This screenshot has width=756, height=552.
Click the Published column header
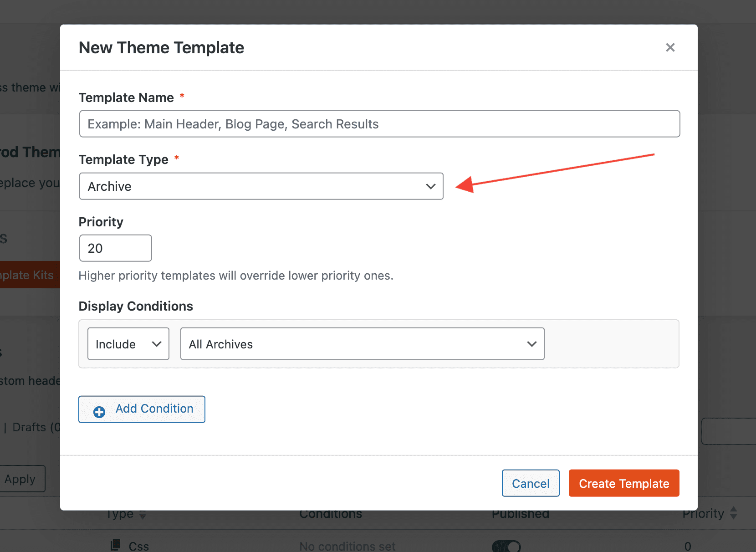coord(520,514)
